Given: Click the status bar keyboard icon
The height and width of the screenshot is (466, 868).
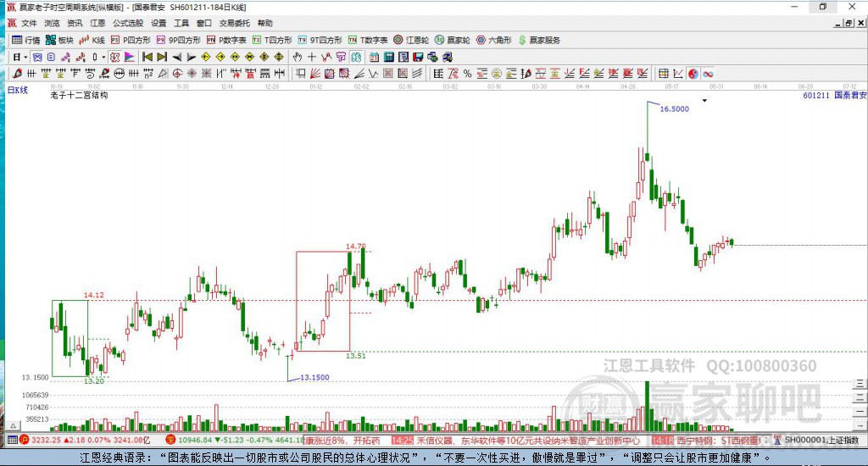Looking at the screenshot, I should pyautogui.click(x=12, y=441).
